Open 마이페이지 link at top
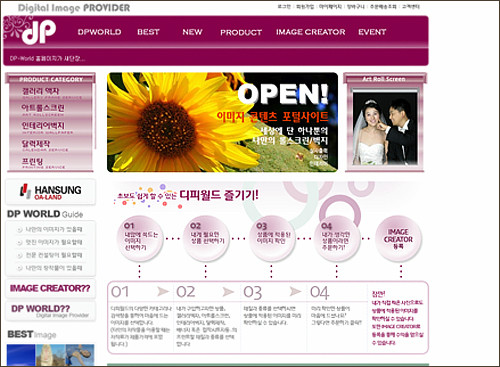 click(x=330, y=7)
